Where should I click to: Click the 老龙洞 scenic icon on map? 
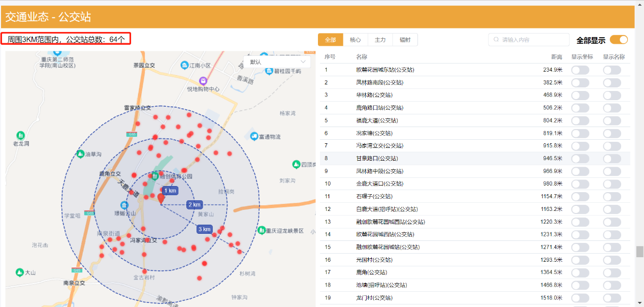21,136
